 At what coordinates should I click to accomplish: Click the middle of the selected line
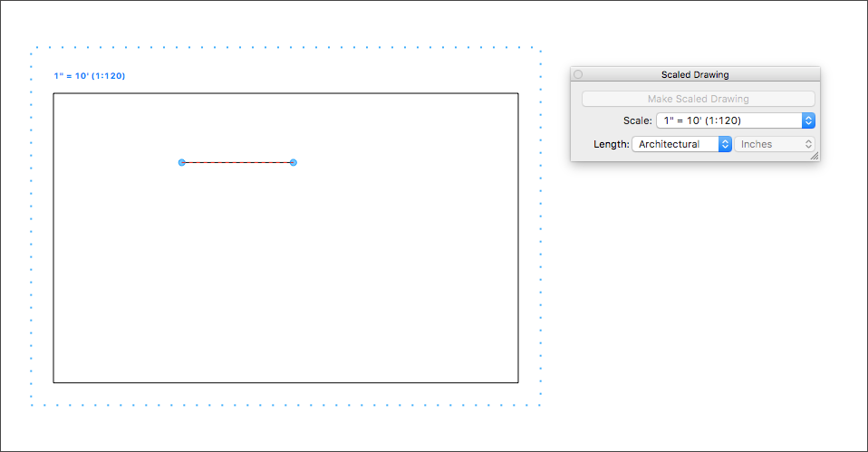point(237,163)
